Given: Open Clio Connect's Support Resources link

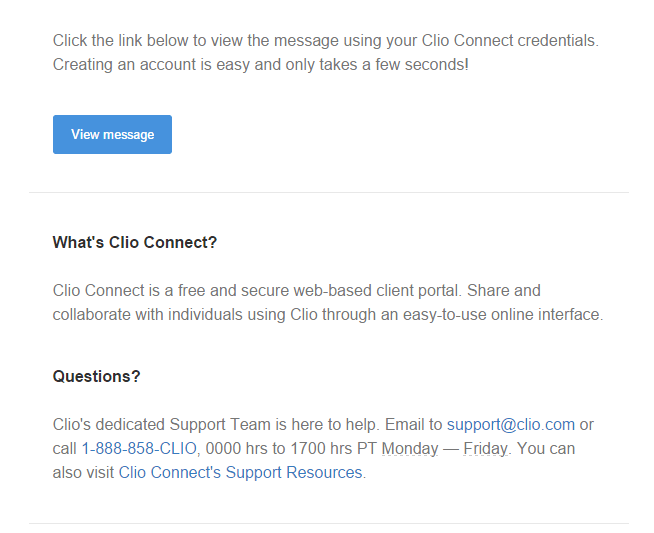Looking at the screenshot, I should point(240,473).
